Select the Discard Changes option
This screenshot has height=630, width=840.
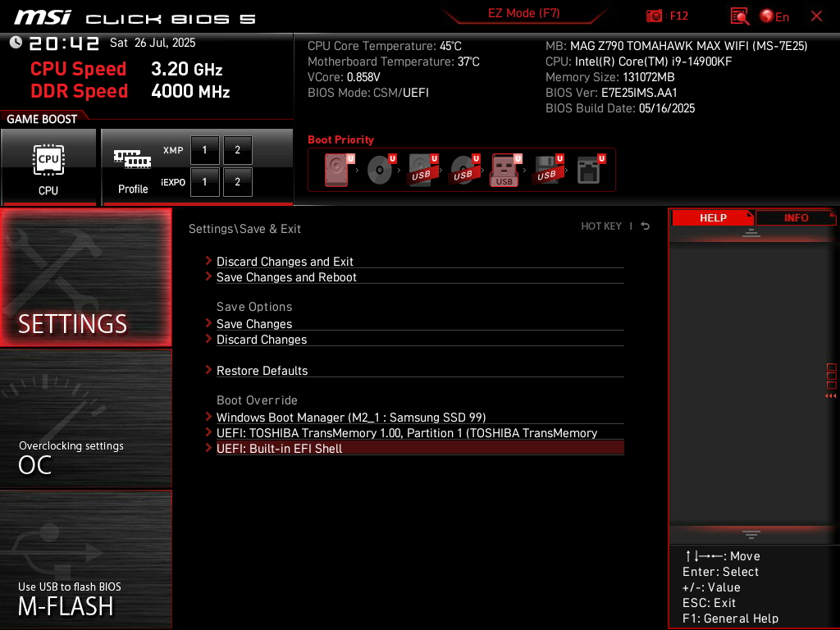point(420,339)
